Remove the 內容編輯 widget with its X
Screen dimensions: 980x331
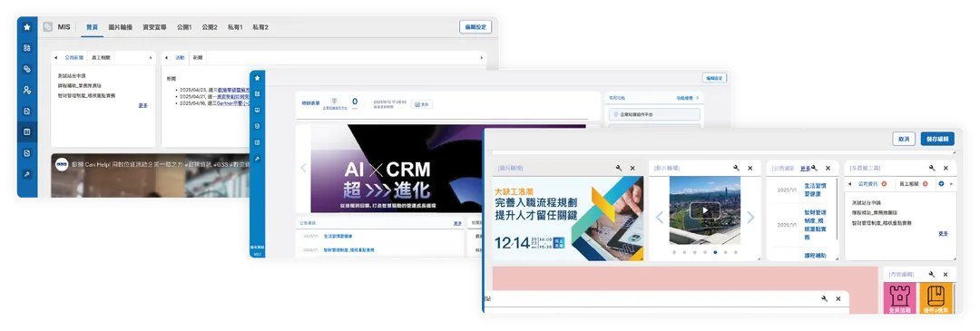[946, 274]
